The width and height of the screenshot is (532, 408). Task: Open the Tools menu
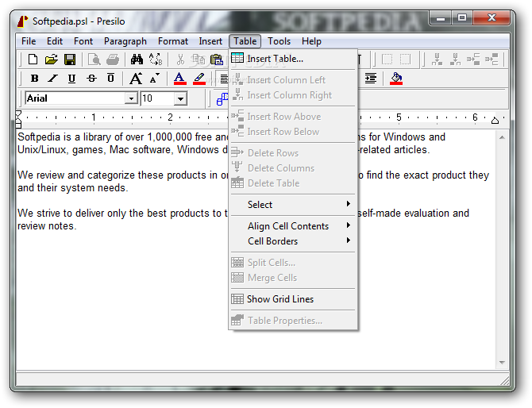[x=279, y=41]
